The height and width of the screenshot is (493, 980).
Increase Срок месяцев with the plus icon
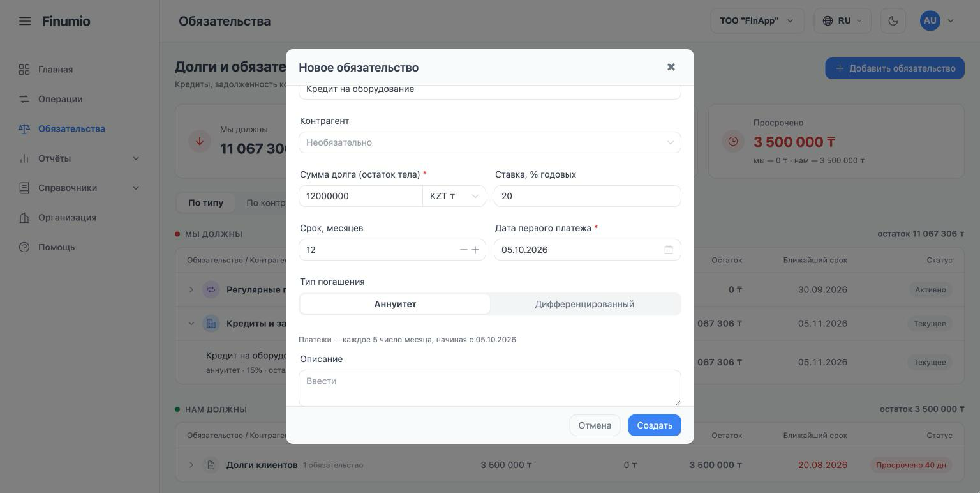pyautogui.click(x=475, y=250)
